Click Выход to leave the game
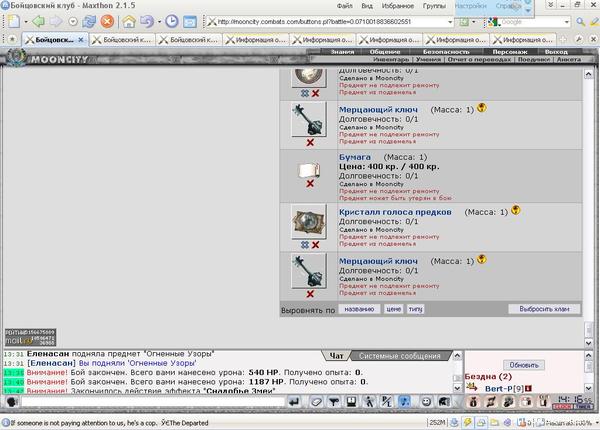The image size is (600, 430). (556, 52)
